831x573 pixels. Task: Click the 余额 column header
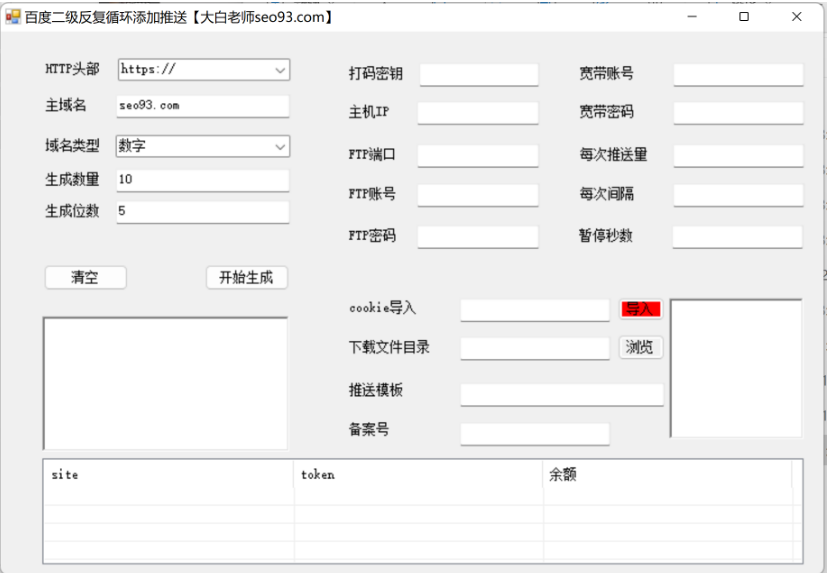[667, 474]
